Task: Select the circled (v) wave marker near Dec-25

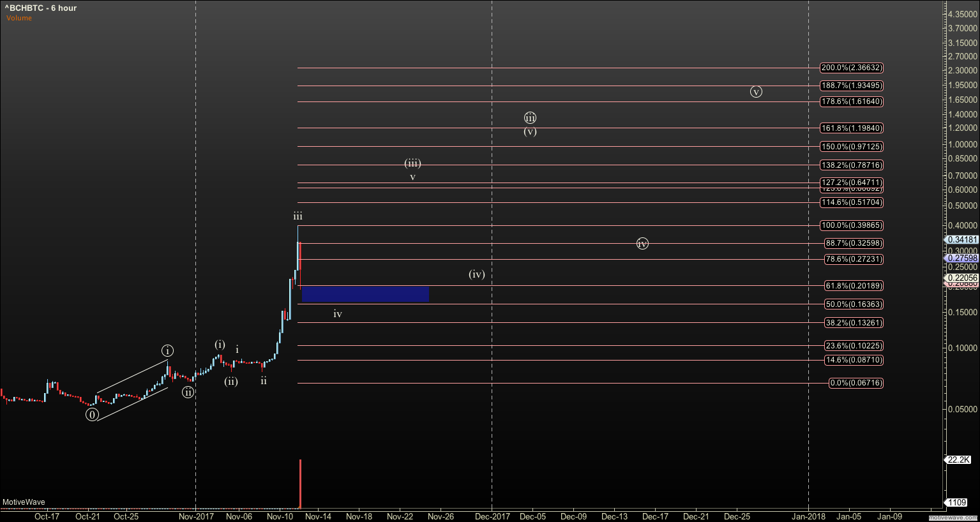Action: click(x=756, y=91)
